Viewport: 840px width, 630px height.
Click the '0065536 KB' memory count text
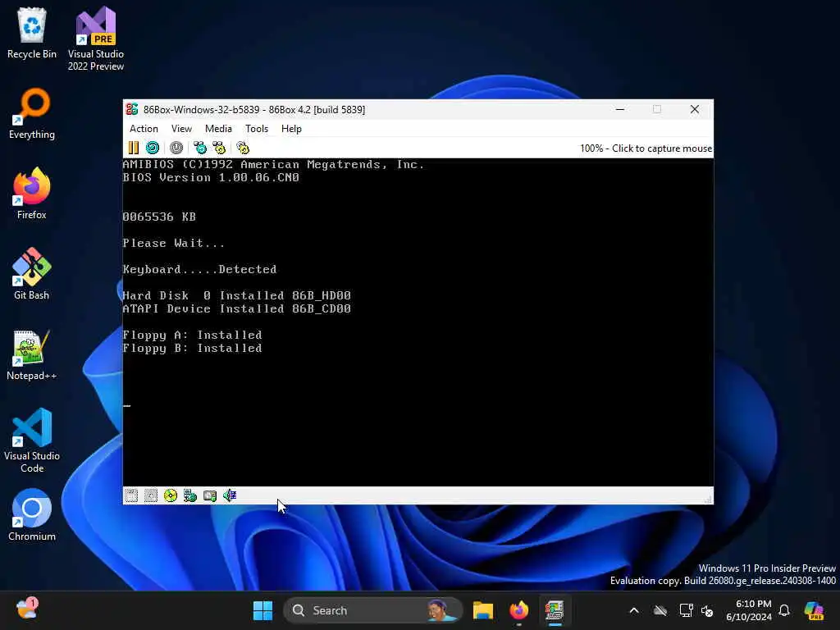pyautogui.click(x=159, y=217)
